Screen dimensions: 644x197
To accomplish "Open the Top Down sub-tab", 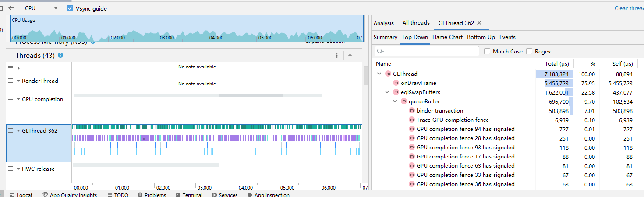I will point(415,37).
